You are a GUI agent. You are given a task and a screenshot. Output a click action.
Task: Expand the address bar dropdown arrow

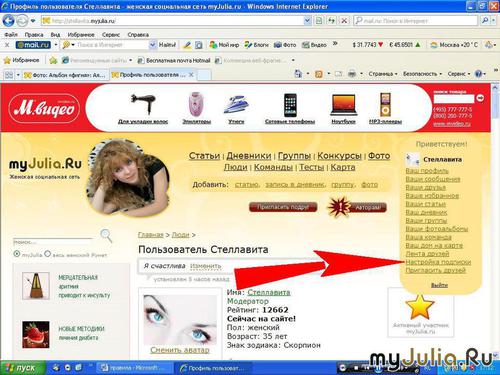[x=307, y=21]
